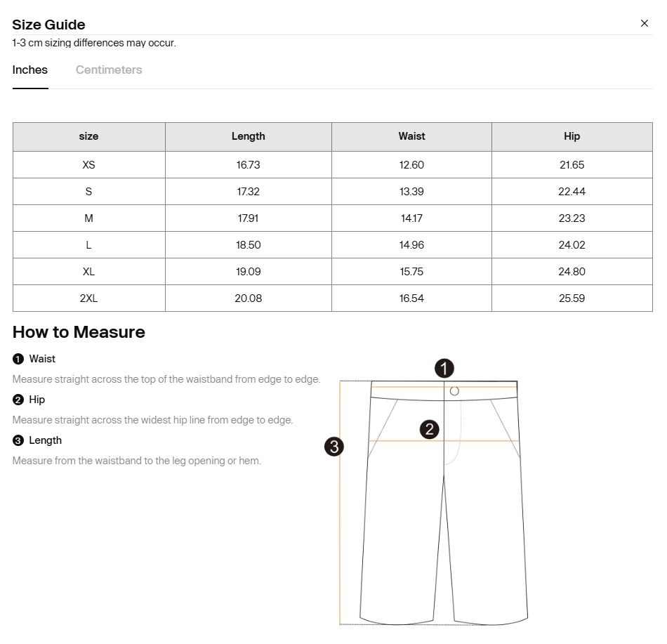Click the XL hip value 24.80
This screenshot has width=667, height=644.
coord(572,272)
